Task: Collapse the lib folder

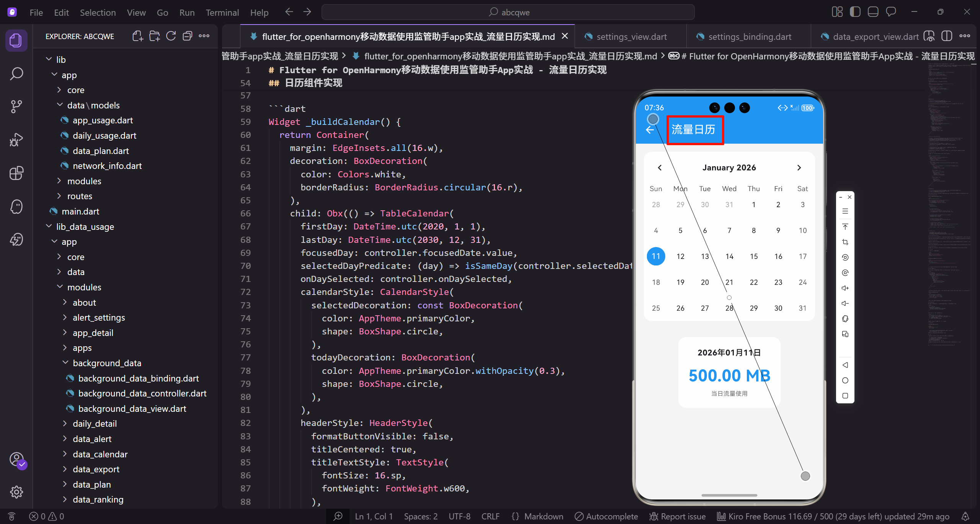Action: (49, 59)
